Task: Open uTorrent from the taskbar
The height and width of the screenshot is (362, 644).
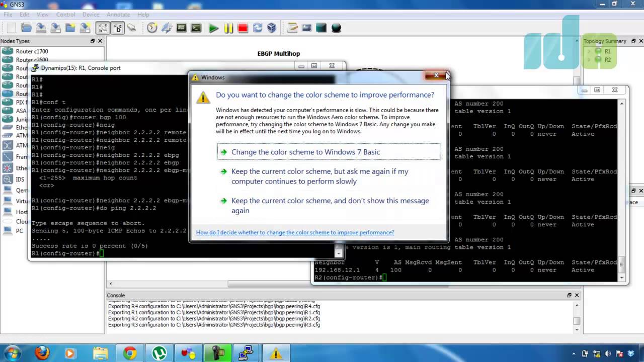Action: coord(159,353)
